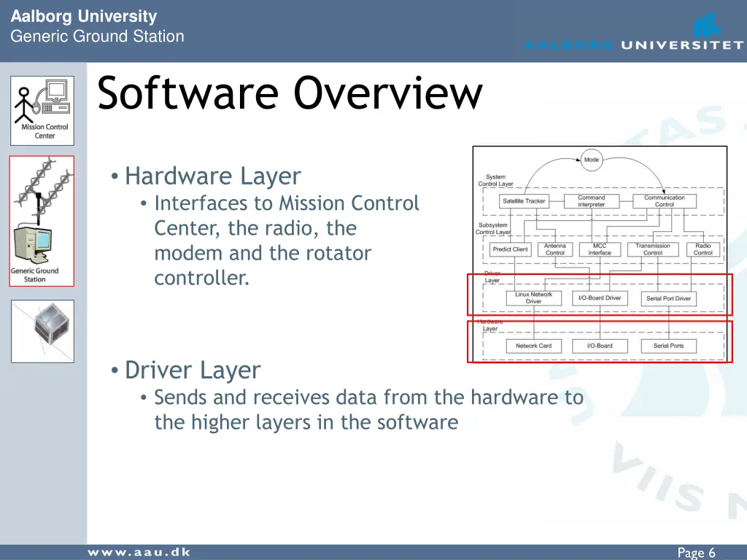747x560 pixels.
Task: Click the Mode node in diagram
Action: point(592,160)
